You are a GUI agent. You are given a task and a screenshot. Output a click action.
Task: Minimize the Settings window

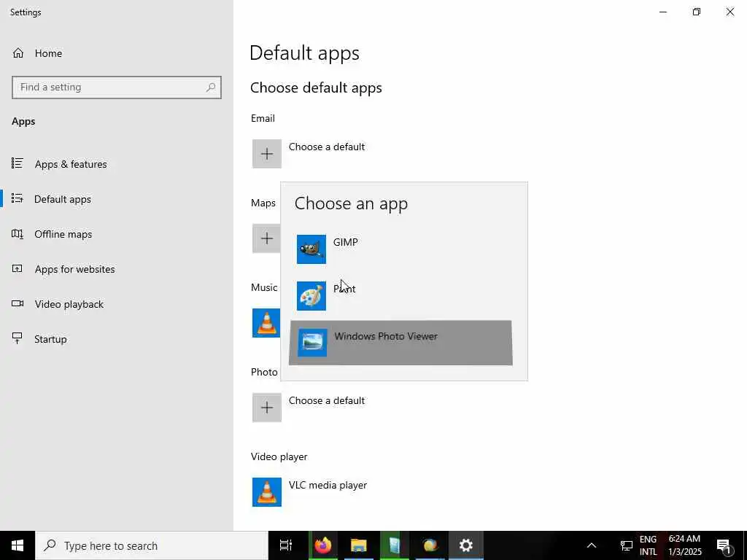pos(663,12)
